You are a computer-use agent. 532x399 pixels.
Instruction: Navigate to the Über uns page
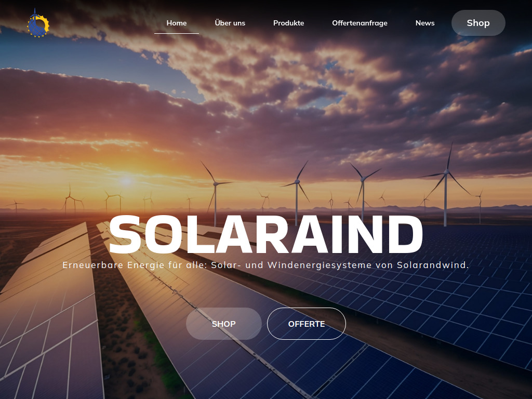pos(230,23)
